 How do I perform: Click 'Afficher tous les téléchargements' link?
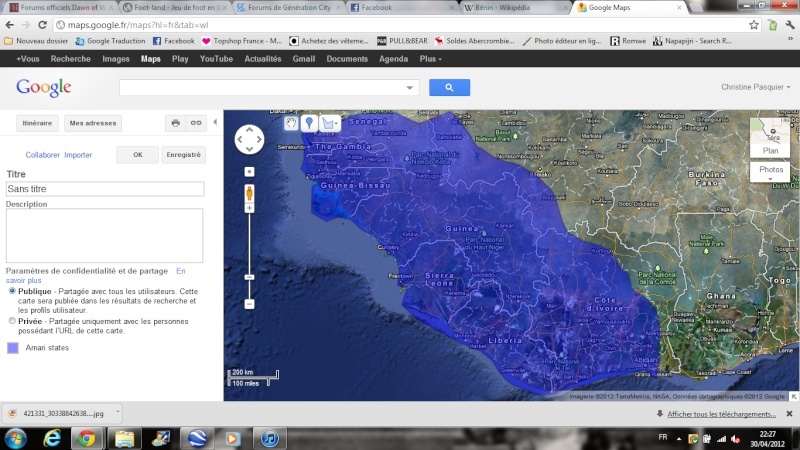click(721, 414)
